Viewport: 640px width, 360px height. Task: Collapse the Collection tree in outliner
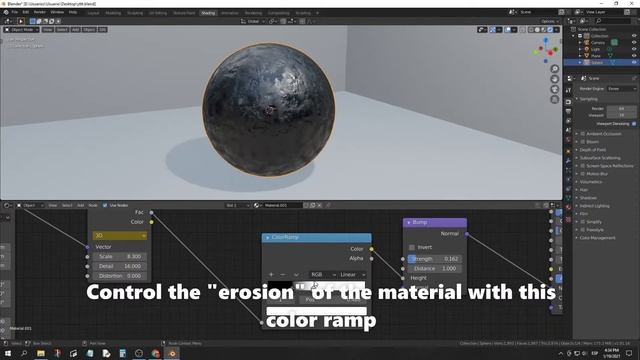[573, 36]
